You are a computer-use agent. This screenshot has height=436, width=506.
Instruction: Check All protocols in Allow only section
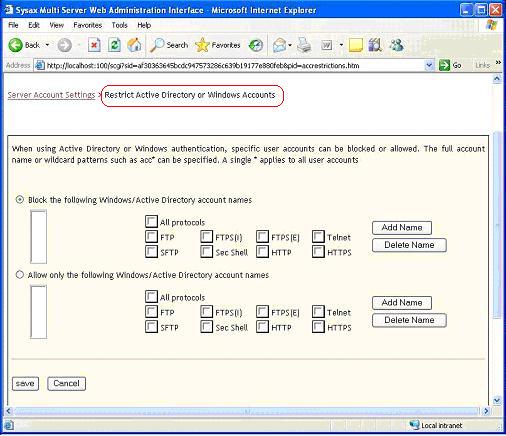click(x=151, y=296)
